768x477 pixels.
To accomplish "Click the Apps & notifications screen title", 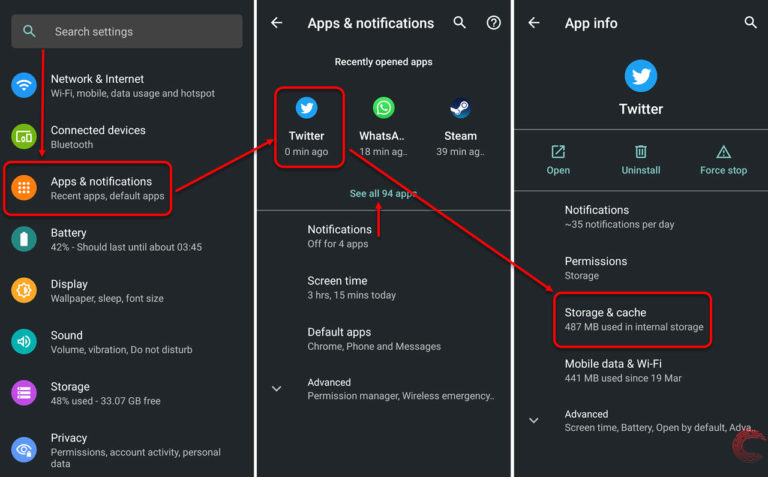I will 371,23.
